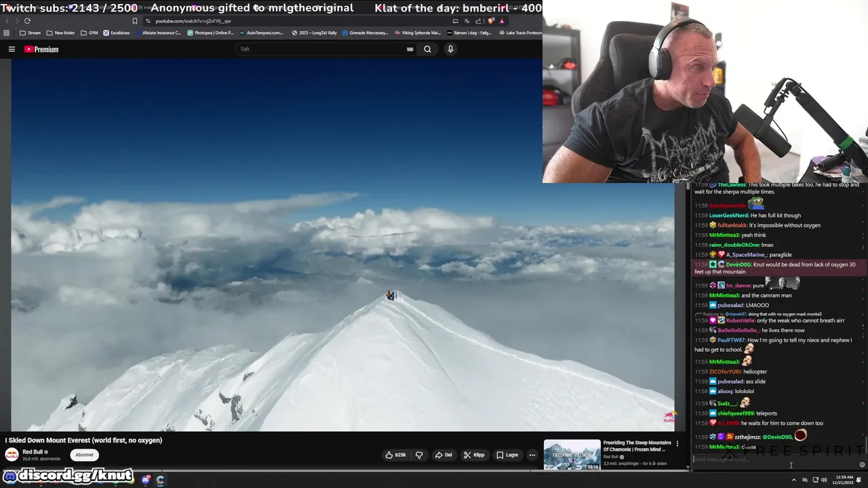This screenshot has width=868, height=488.
Task: Click DevinD0G's highlighted chat message
Action: point(778,268)
